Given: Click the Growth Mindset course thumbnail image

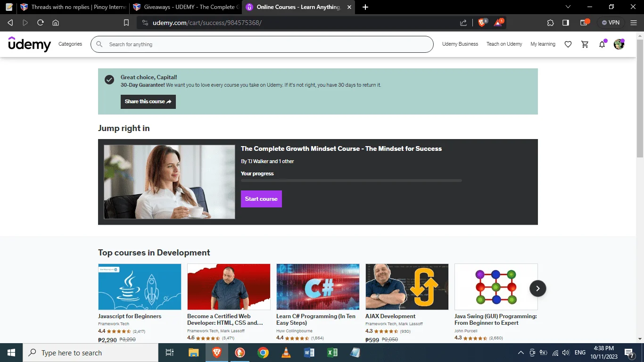Looking at the screenshot, I should coord(169,182).
